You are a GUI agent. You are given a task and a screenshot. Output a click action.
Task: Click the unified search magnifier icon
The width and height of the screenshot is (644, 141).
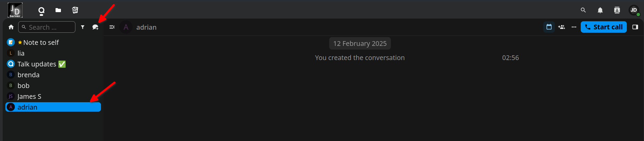coord(583,10)
